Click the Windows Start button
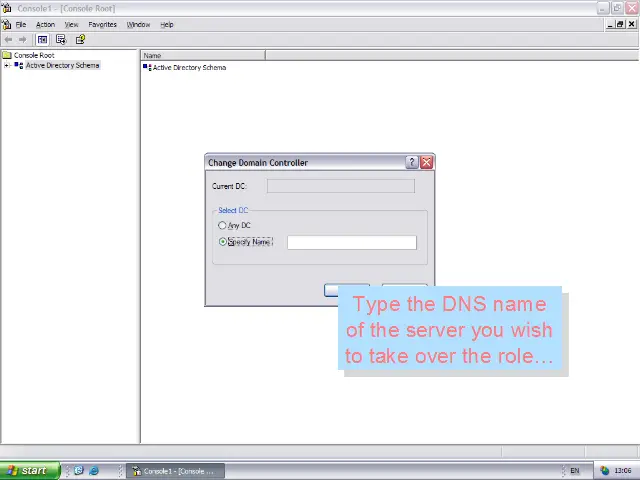This screenshot has height=480, width=640. 27,470
